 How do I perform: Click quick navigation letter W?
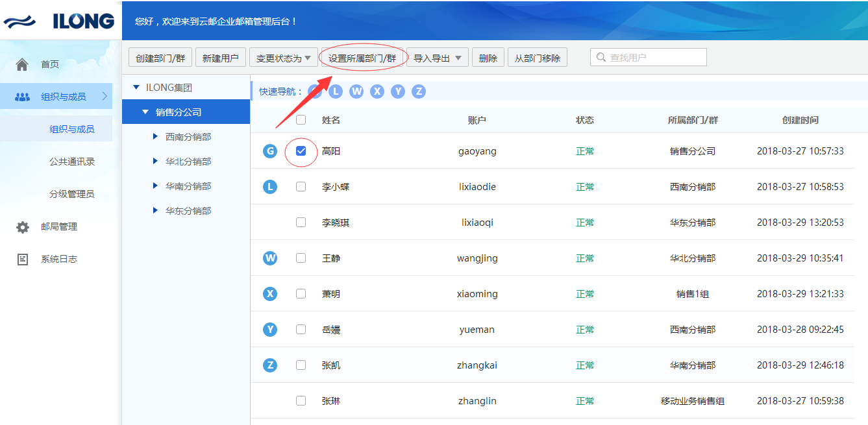coord(356,91)
